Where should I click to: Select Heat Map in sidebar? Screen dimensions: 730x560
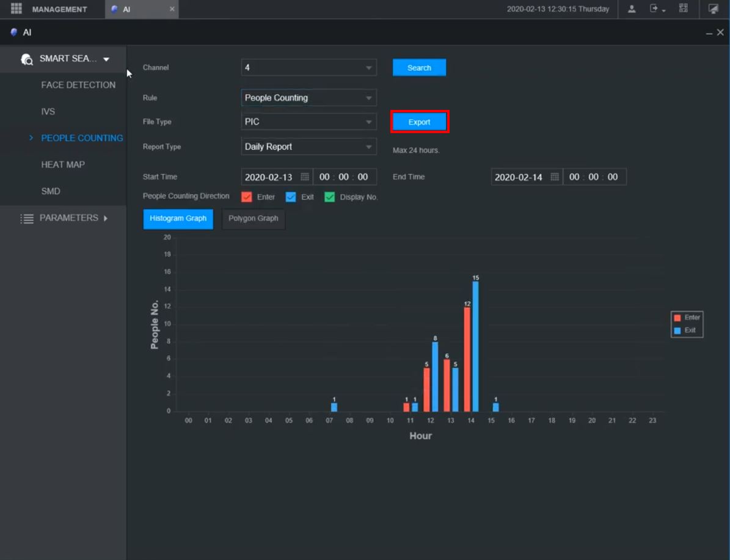[x=63, y=164]
